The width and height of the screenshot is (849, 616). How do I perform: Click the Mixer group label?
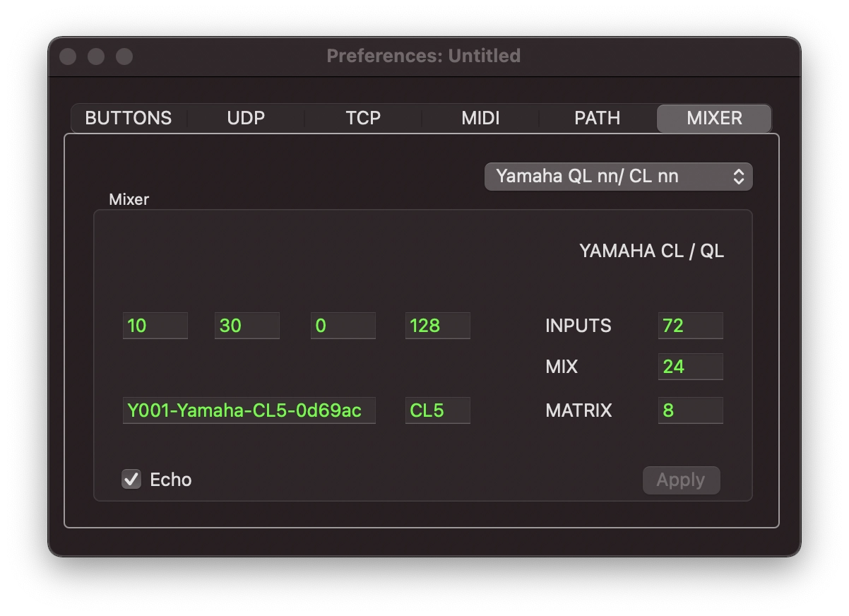[129, 199]
